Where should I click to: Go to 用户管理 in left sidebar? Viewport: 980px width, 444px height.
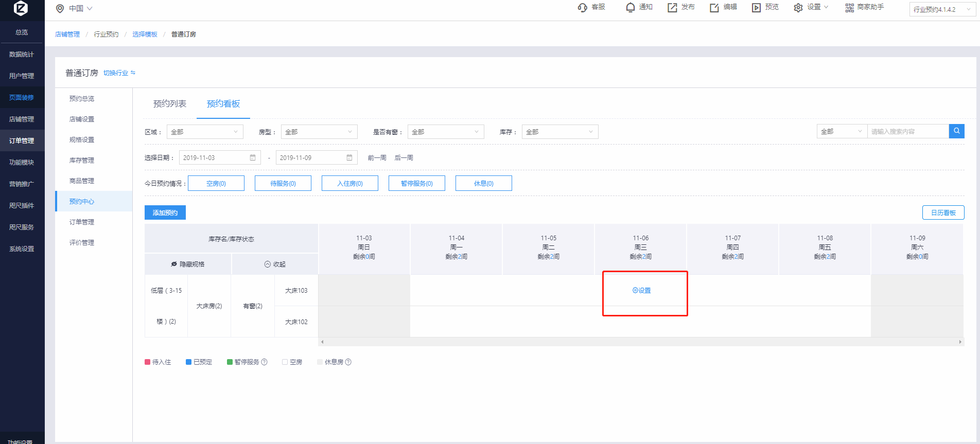[22, 76]
